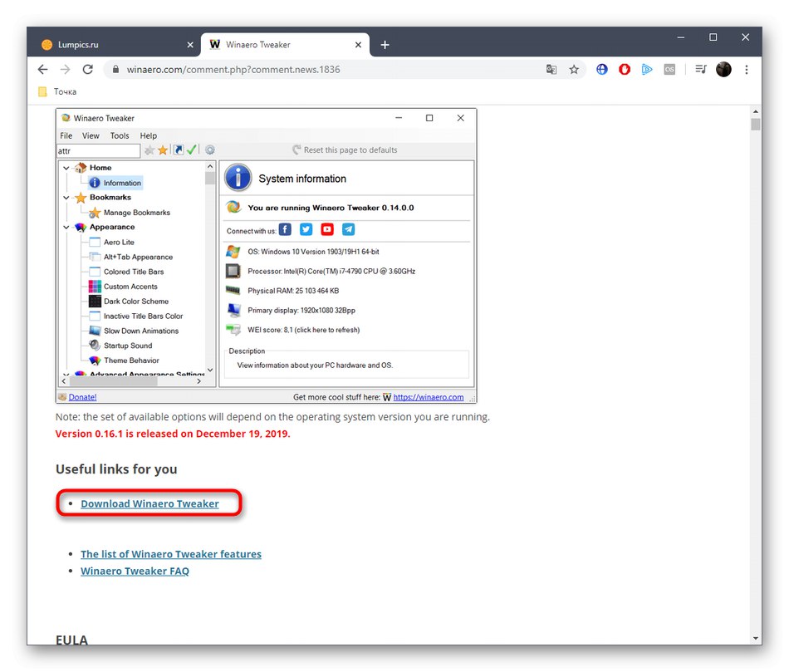The image size is (789, 672).
Task: Click the browser forward arrow
Action: pyautogui.click(x=65, y=70)
